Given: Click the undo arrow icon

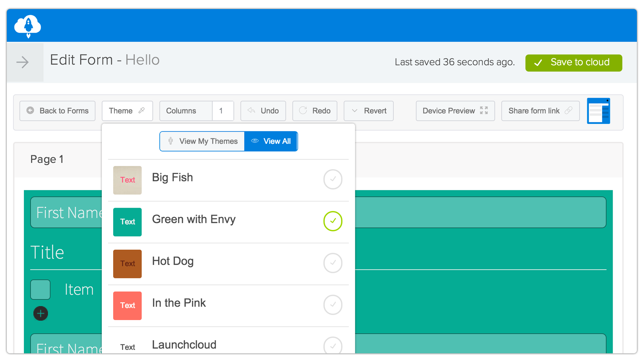Looking at the screenshot, I should point(252,111).
